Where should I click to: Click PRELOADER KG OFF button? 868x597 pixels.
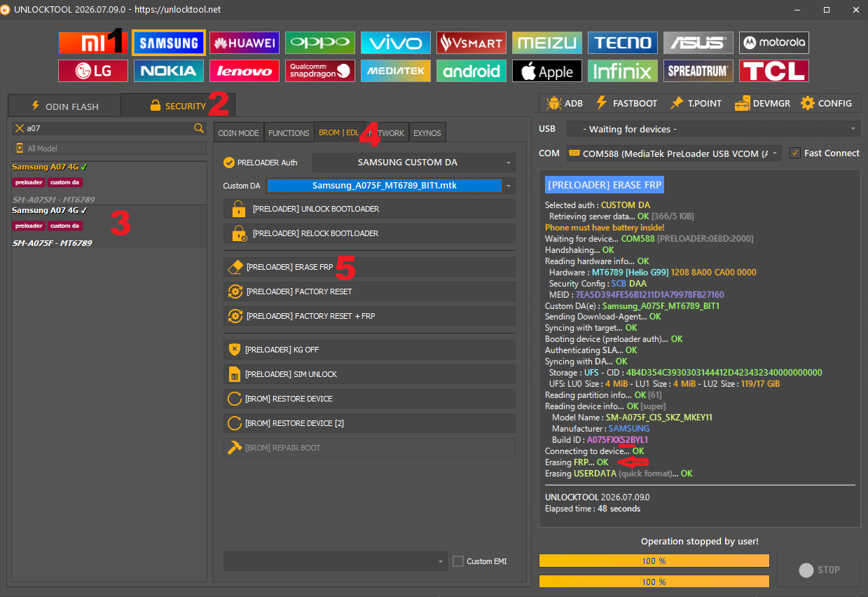pos(369,350)
